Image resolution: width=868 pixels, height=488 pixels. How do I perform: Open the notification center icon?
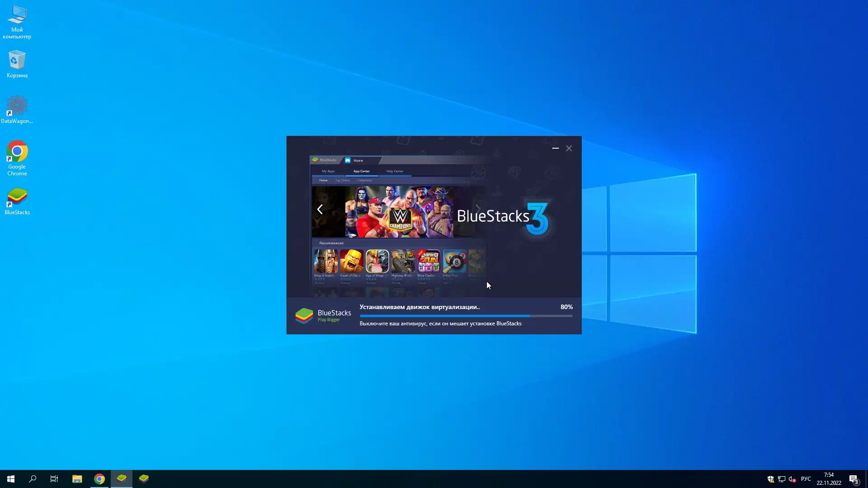click(x=854, y=479)
